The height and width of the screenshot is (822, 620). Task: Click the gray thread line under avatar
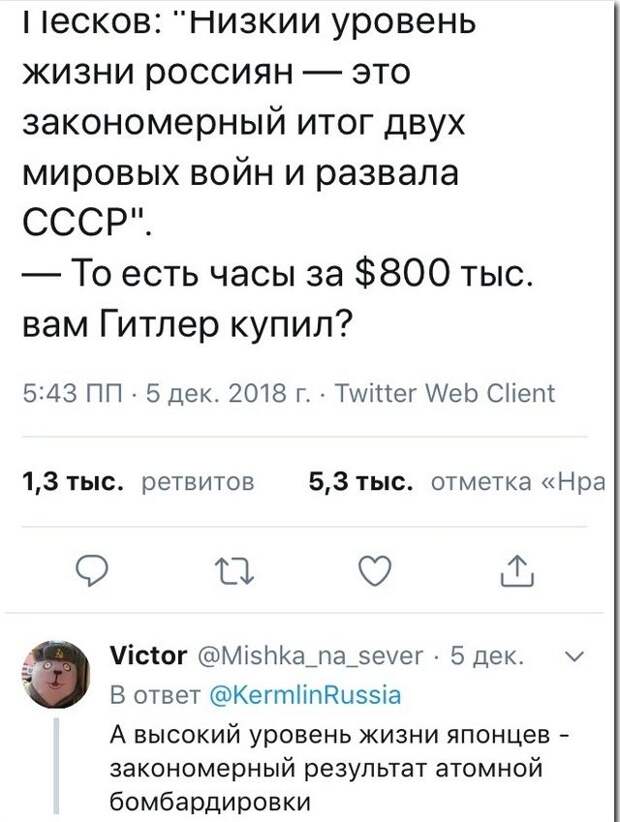point(57,766)
